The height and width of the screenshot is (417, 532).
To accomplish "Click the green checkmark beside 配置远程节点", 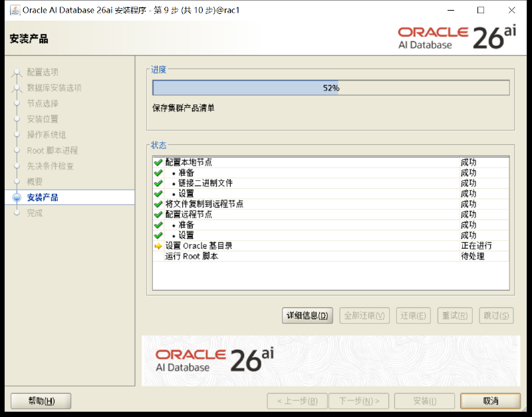I will tap(158, 214).
